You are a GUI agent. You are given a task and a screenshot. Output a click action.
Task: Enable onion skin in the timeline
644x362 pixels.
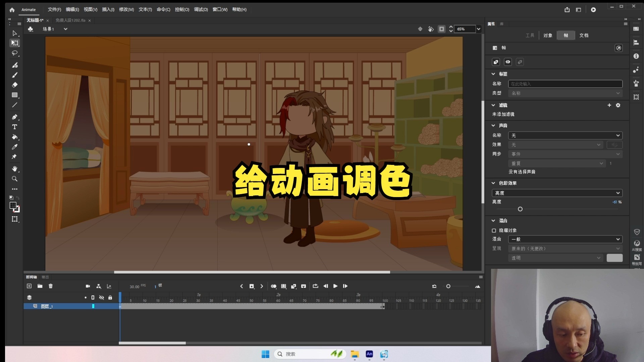tap(273, 286)
